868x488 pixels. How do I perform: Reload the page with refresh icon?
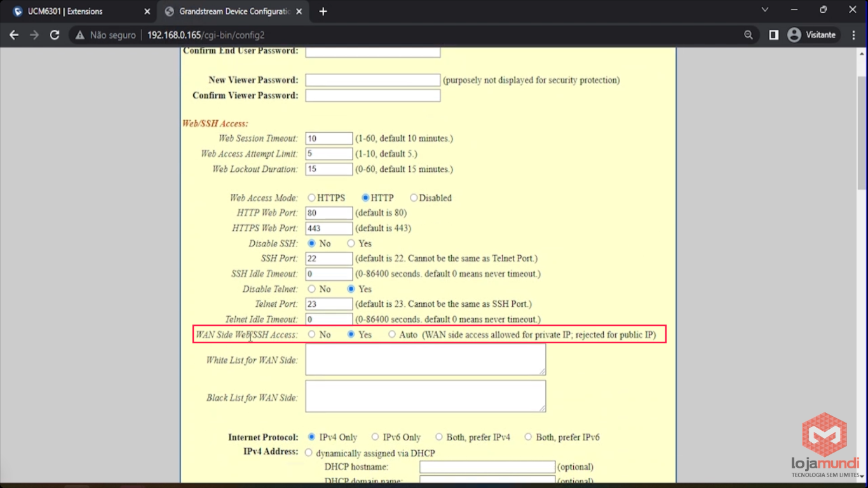[x=55, y=35]
